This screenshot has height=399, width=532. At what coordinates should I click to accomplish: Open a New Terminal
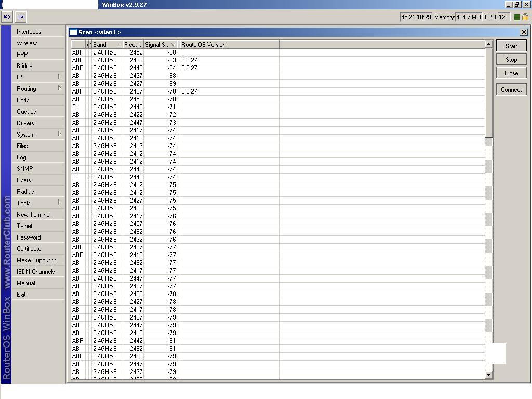tap(38, 215)
